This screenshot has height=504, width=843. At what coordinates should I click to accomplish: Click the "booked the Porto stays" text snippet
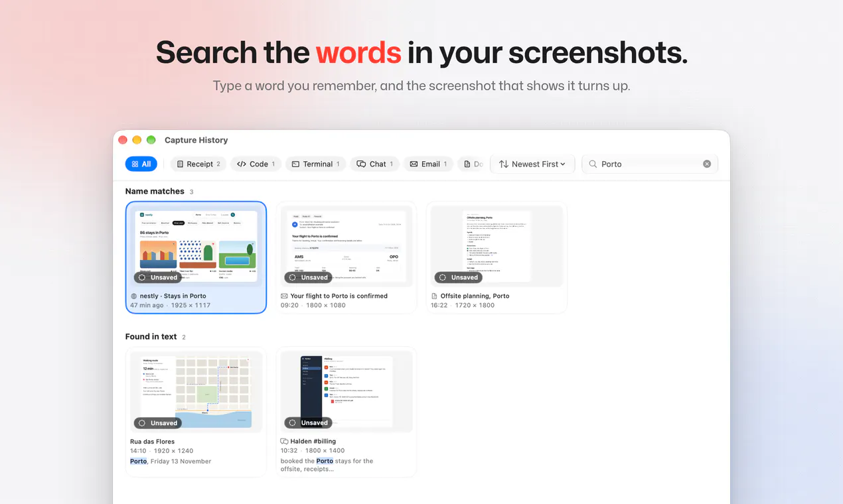coord(327,465)
